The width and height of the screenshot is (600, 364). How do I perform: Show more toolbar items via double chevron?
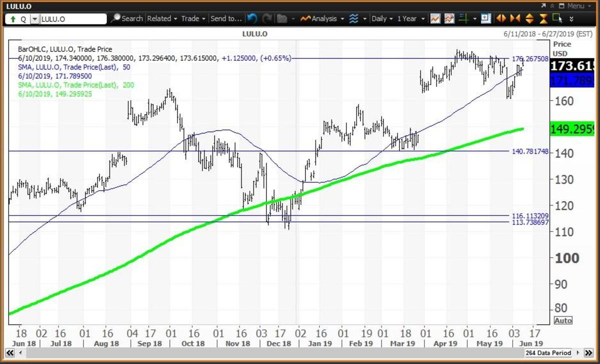(x=571, y=19)
